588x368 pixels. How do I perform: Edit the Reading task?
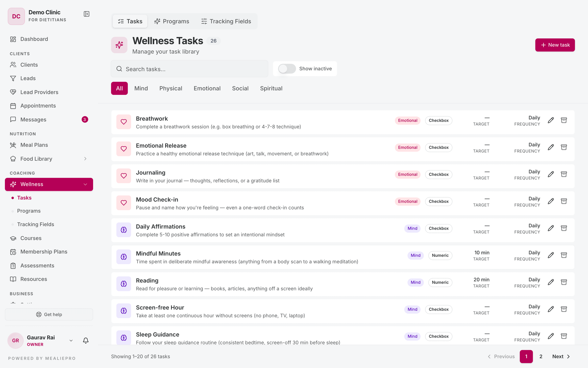[x=551, y=282]
